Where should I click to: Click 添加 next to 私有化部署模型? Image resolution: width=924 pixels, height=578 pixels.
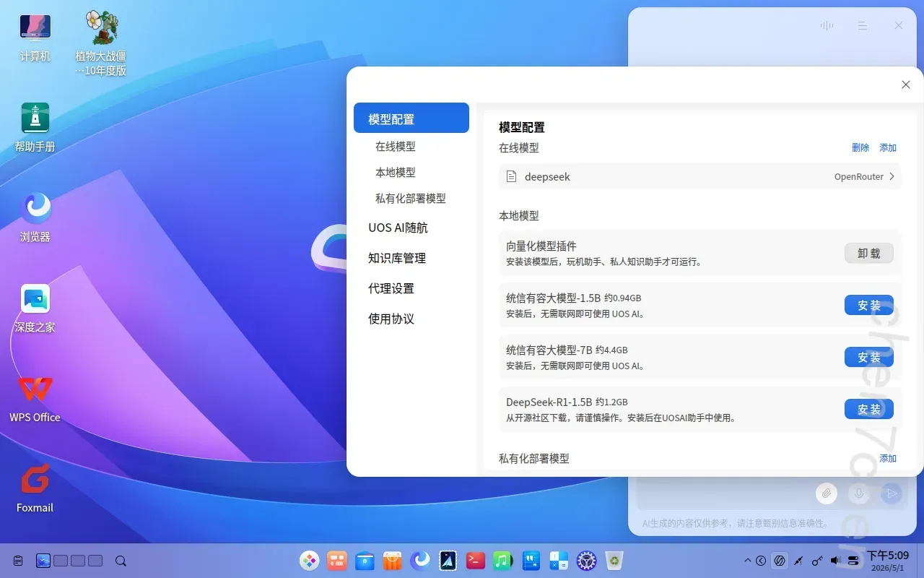coord(888,458)
